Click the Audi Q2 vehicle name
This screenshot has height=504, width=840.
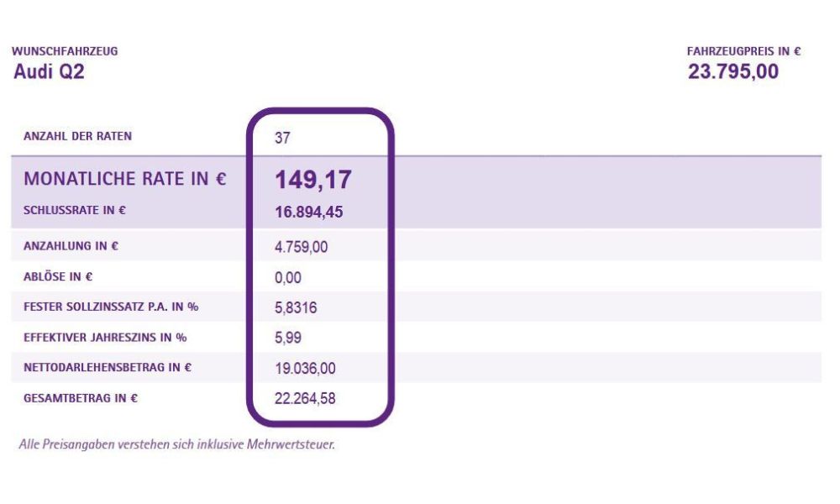pyautogui.click(x=49, y=72)
